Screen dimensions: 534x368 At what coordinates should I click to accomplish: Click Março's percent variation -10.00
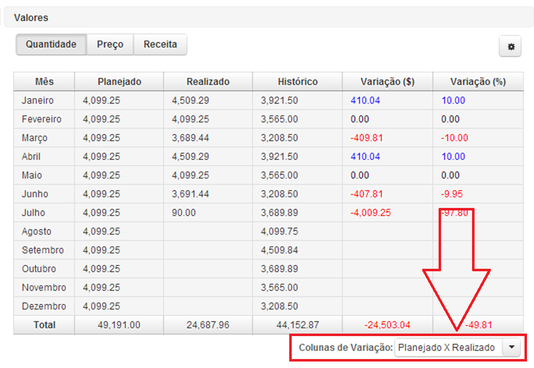click(x=454, y=138)
